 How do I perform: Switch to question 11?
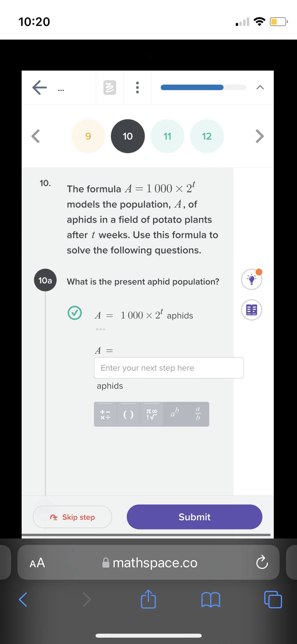pos(167,136)
